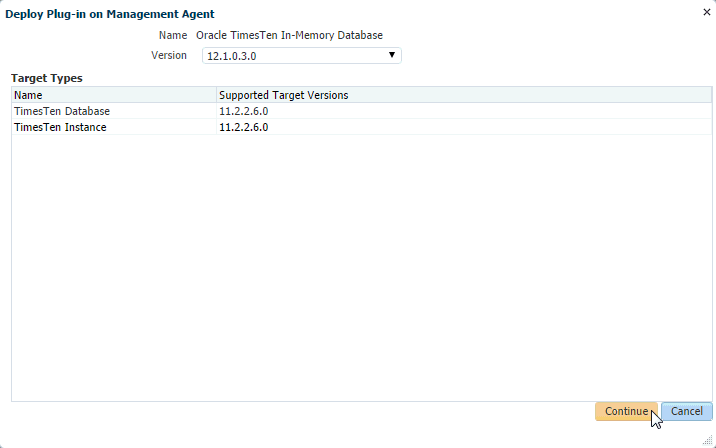Viewport: 716px width, 448px height.
Task: Click the Continue button
Action: 626,411
